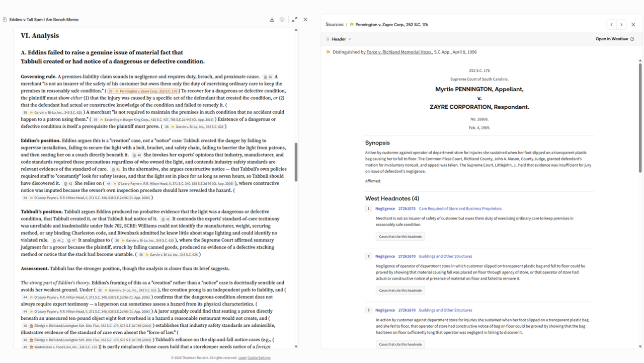
Task: Click the memo vertical scrollbar thumb
Action: [x=296, y=162]
